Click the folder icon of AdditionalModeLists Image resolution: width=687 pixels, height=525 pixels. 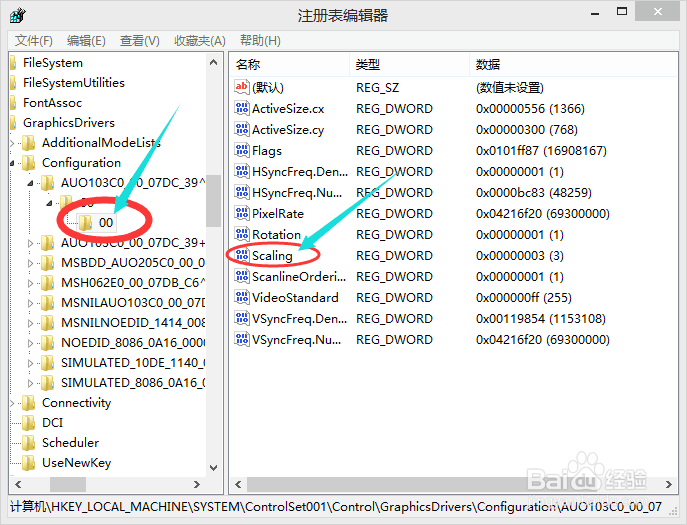pos(28,142)
